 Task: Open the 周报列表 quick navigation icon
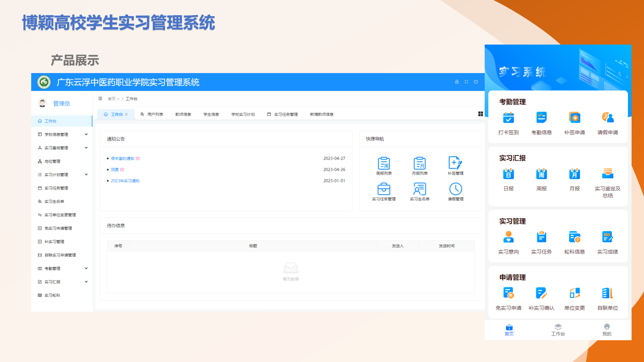384,164
